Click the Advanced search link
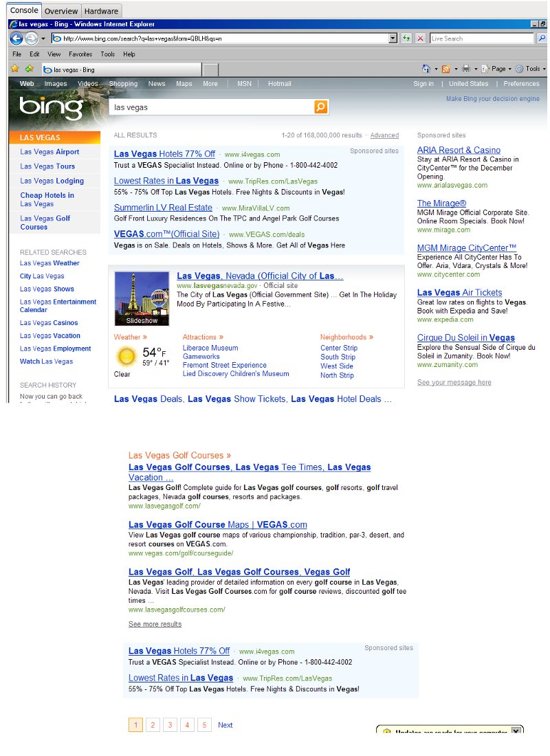The width and height of the screenshot is (550, 756). 384,135
